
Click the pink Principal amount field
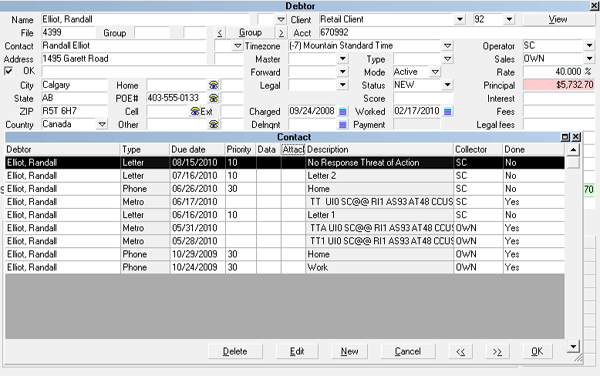(x=559, y=85)
